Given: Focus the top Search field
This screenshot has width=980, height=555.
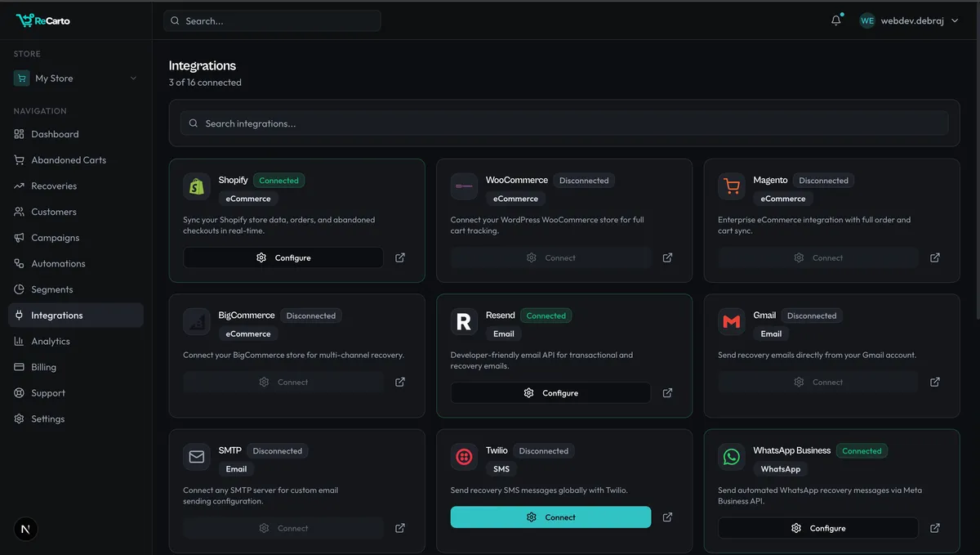Looking at the screenshot, I should (x=272, y=20).
